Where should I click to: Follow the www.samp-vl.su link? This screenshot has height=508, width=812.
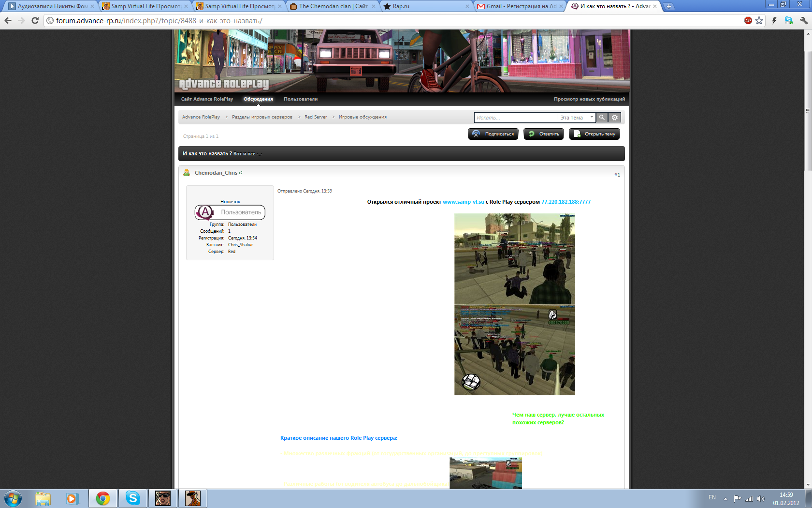(x=464, y=202)
